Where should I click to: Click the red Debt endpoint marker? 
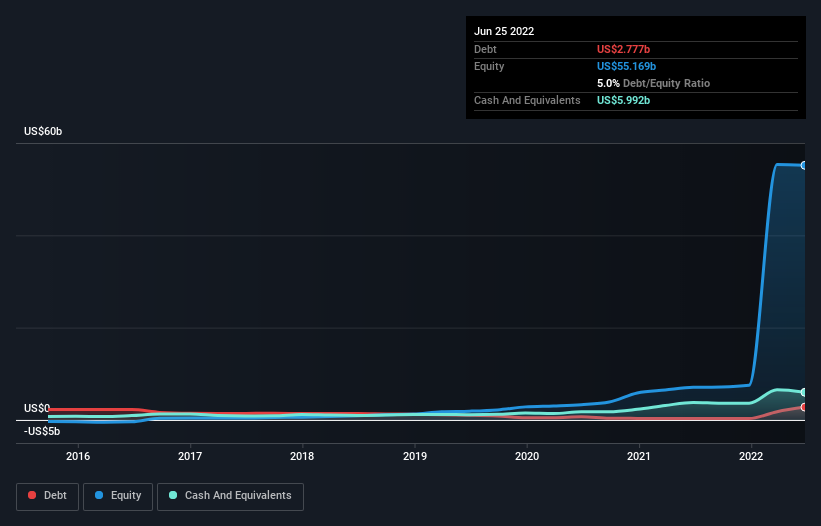pyautogui.click(x=804, y=407)
